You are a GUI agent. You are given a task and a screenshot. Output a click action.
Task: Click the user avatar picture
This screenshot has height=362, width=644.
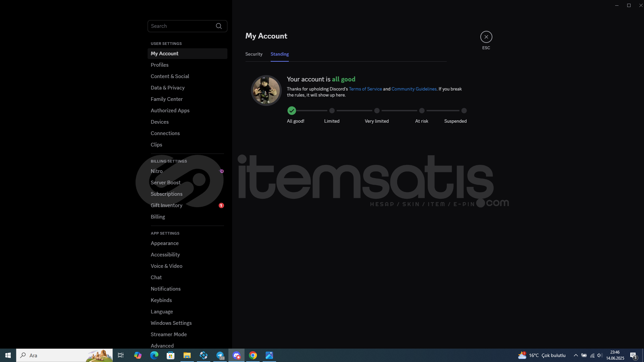pyautogui.click(x=266, y=90)
